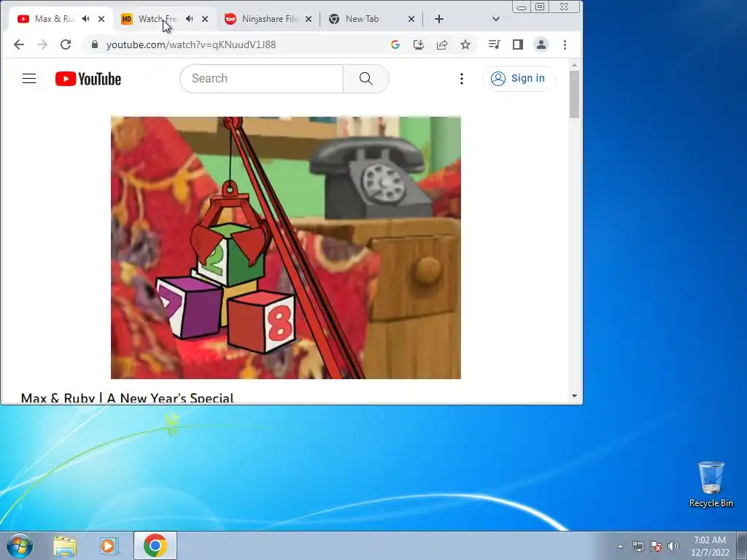Viewport: 747px width, 560px height.
Task: Reload the YouTube page
Action: tap(66, 44)
